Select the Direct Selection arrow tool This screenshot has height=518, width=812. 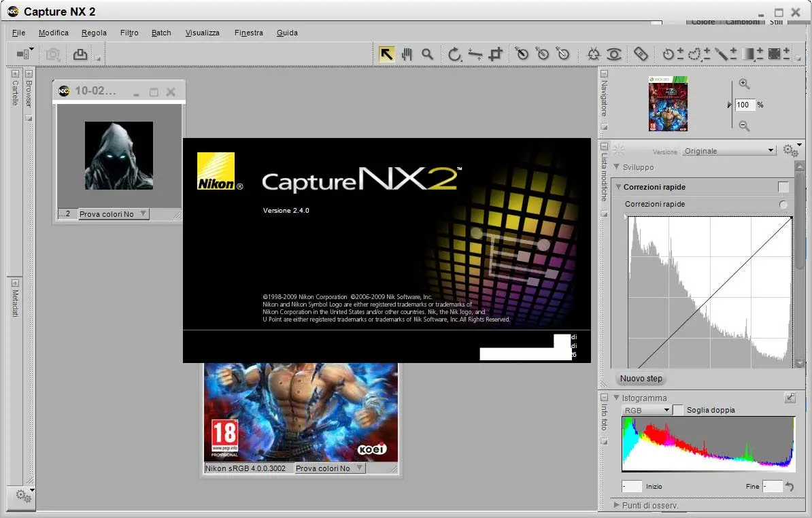click(x=386, y=54)
